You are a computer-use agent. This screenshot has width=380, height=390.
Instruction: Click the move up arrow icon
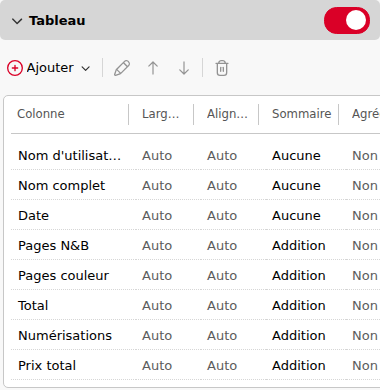(153, 68)
